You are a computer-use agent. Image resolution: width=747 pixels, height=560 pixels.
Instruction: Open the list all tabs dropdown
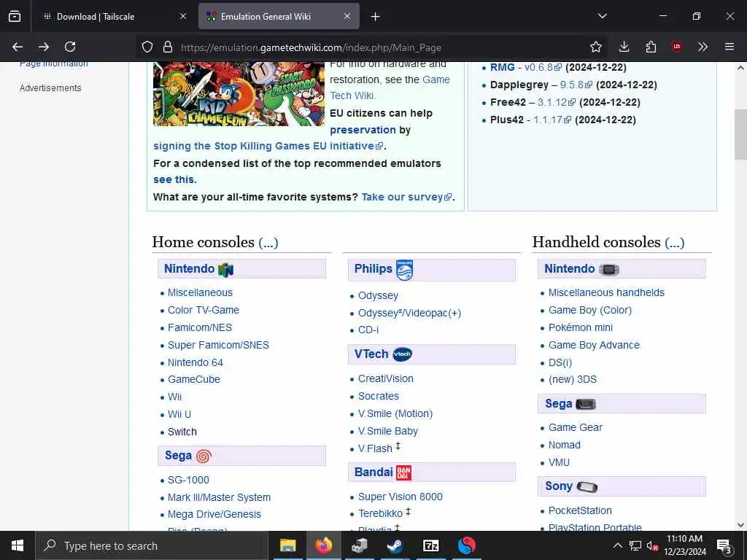coord(602,16)
